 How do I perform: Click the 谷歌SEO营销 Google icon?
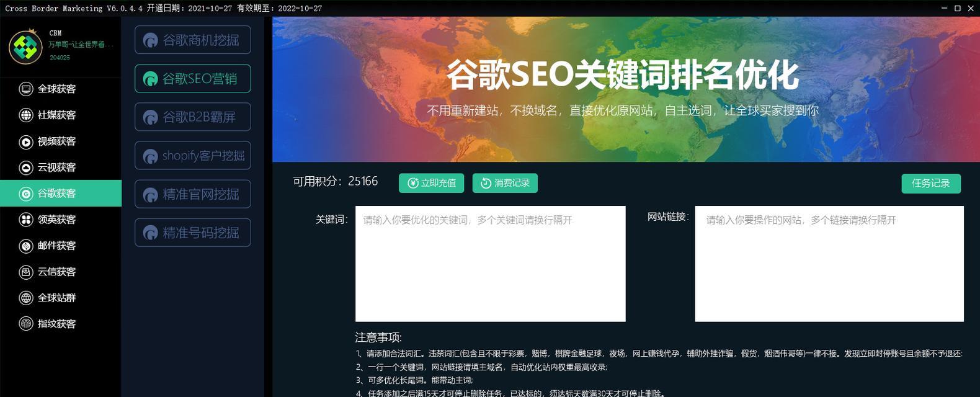(150, 79)
